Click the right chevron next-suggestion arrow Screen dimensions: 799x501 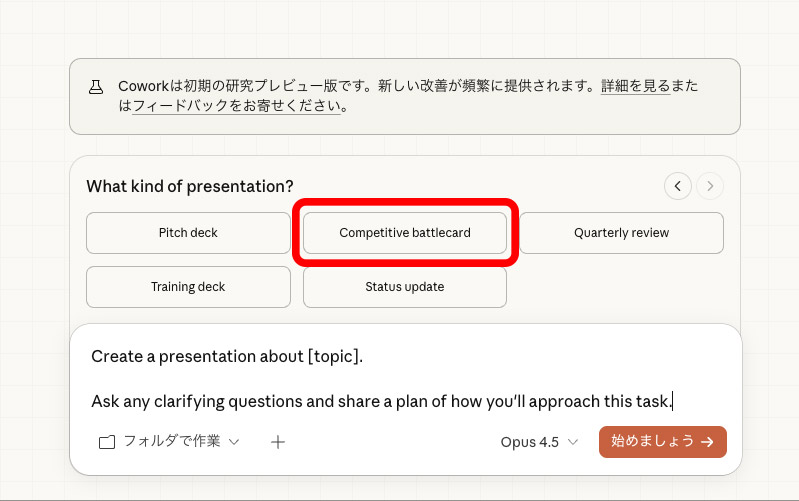(x=711, y=185)
